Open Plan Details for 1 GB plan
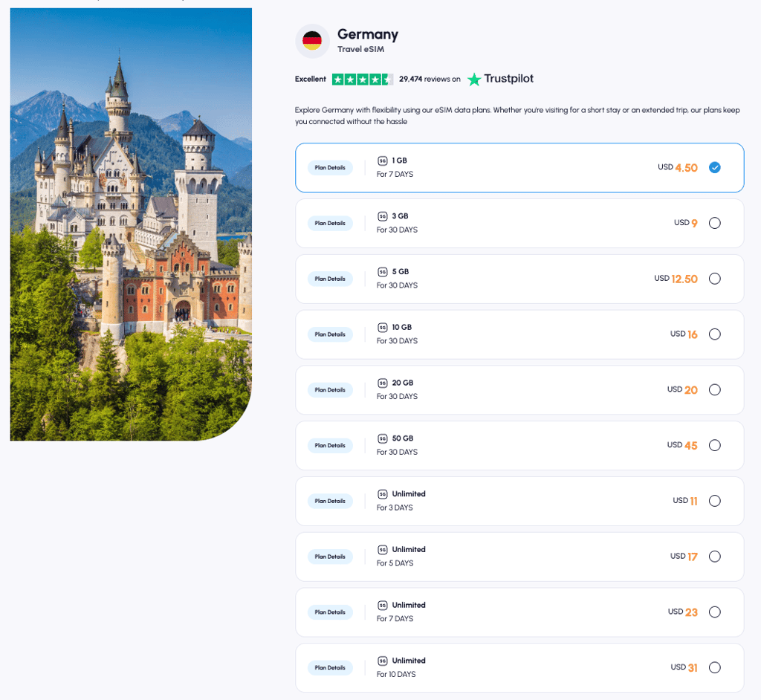 click(x=330, y=167)
